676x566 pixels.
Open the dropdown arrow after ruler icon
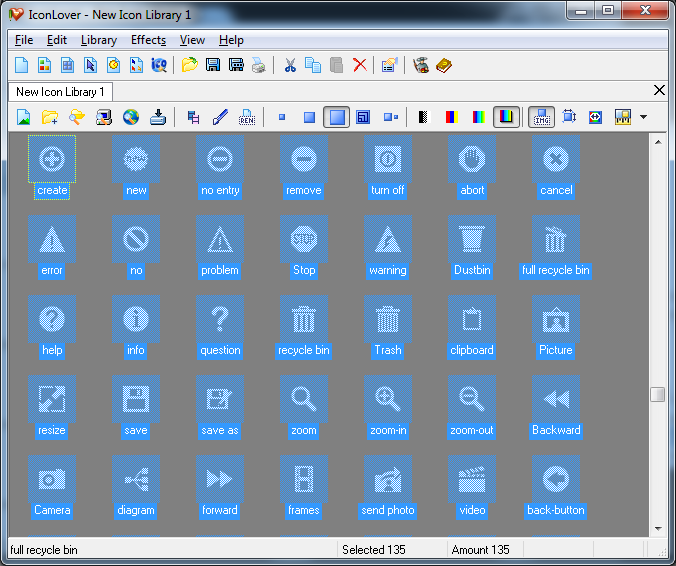[644, 117]
